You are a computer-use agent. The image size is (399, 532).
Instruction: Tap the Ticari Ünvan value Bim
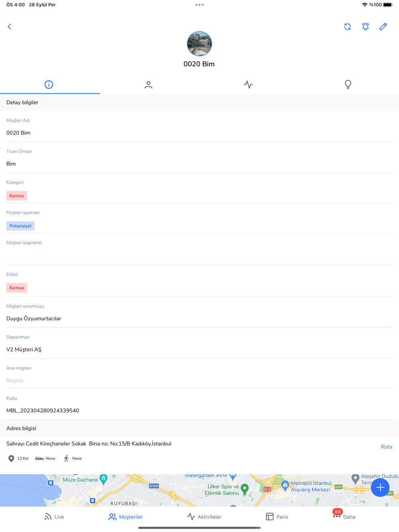click(x=11, y=164)
